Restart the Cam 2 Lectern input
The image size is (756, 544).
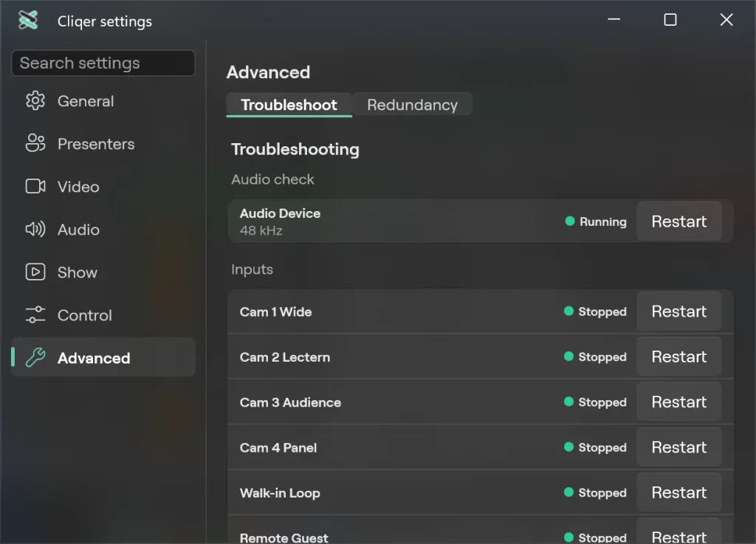coord(679,357)
